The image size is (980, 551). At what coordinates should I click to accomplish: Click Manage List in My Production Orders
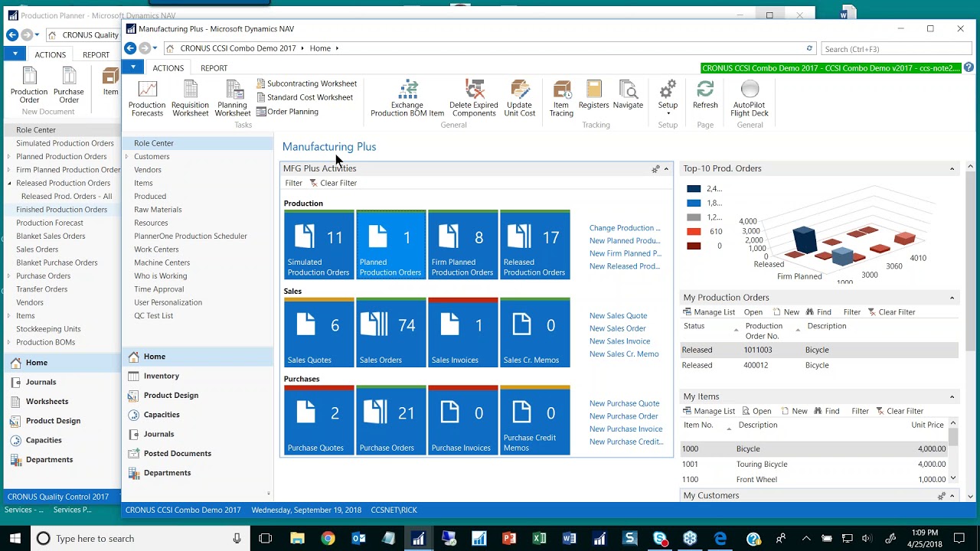pyautogui.click(x=709, y=312)
